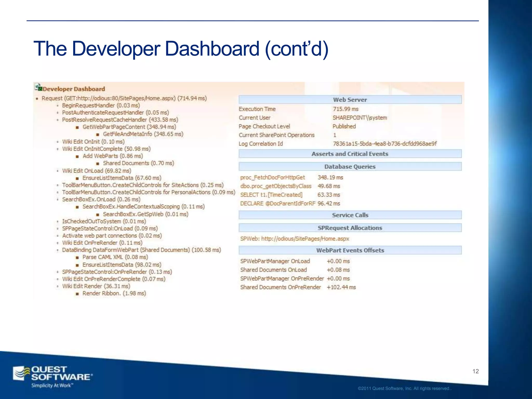Image resolution: width=532 pixels, height=399 pixels.
Task: Click Activate web part connections row
Action: pyautogui.click(x=112, y=236)
